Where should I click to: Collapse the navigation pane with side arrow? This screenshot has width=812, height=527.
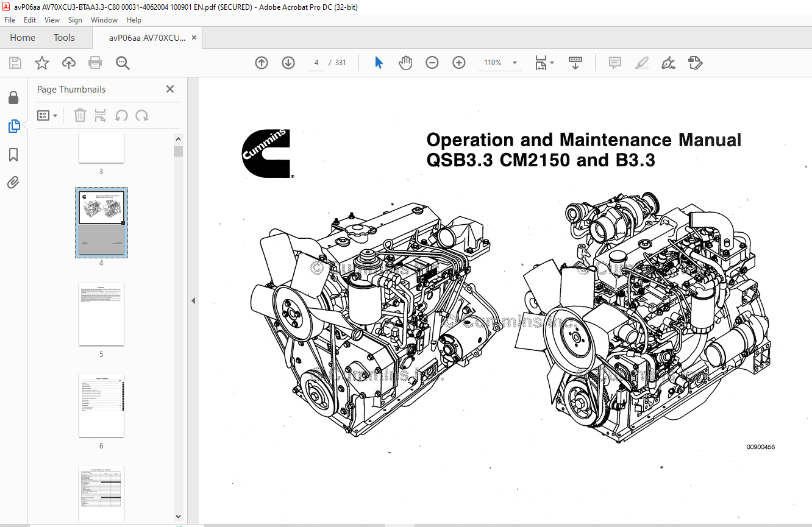coord(193,300)
